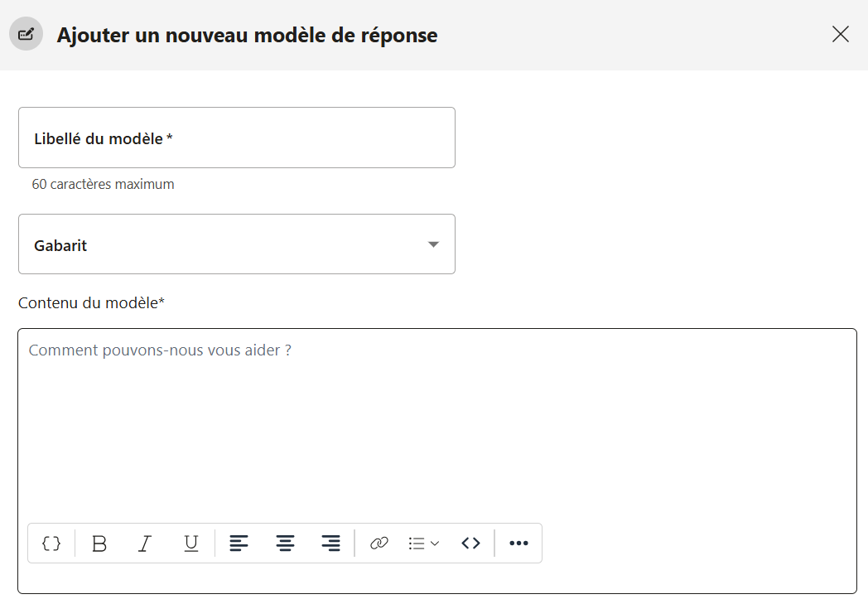Close the new response template dialog
The height and width of the screenshot is (604, 868).
point(840,34)
